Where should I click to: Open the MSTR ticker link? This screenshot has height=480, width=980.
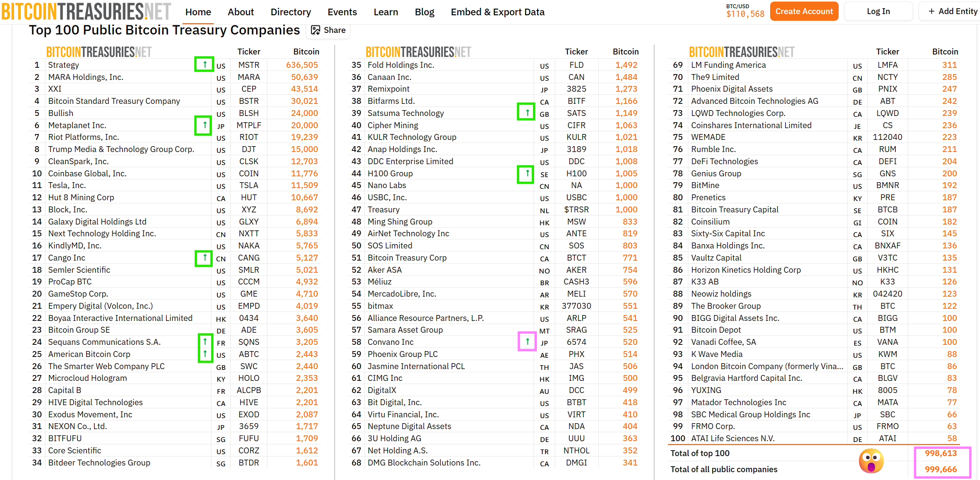pyautogui.click(x=249, y=65)
